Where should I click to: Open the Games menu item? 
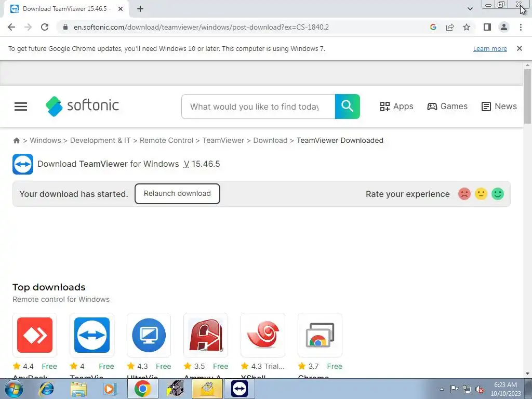point(447,107)
